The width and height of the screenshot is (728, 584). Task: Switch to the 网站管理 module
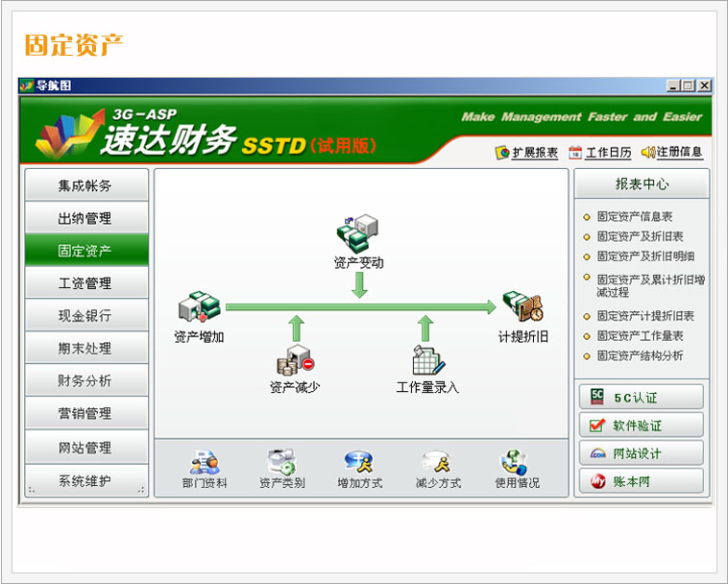[86, 447]
